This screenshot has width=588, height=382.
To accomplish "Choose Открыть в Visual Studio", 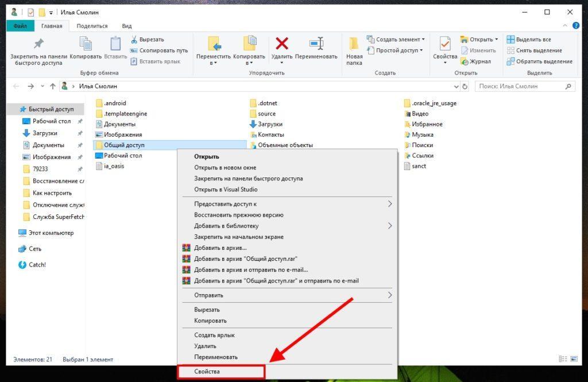I will point(287,190).
